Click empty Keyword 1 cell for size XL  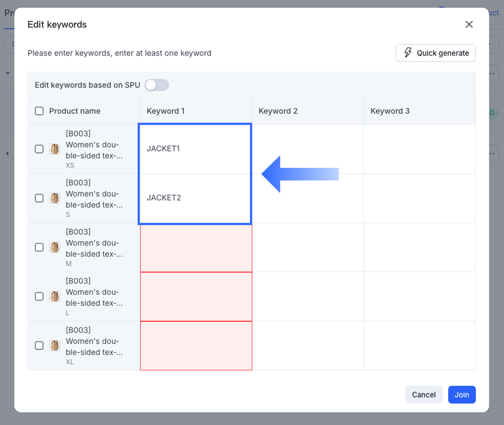tap(196, 346)
